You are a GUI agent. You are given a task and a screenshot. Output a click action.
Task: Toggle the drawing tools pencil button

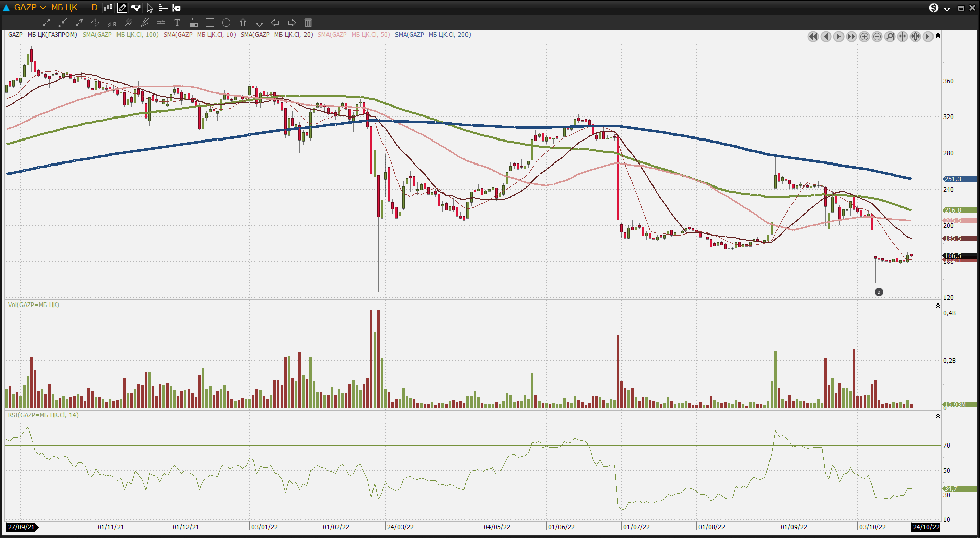[x=122, y=8]
